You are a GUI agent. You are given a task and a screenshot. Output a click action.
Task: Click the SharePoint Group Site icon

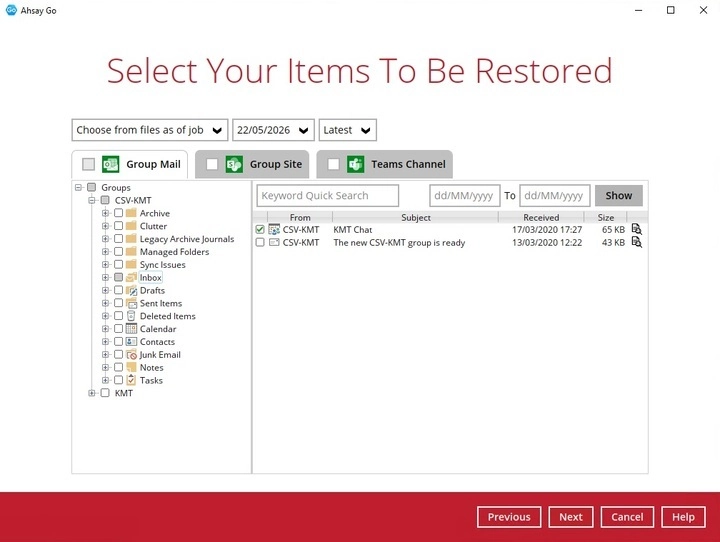coord(234,164)
